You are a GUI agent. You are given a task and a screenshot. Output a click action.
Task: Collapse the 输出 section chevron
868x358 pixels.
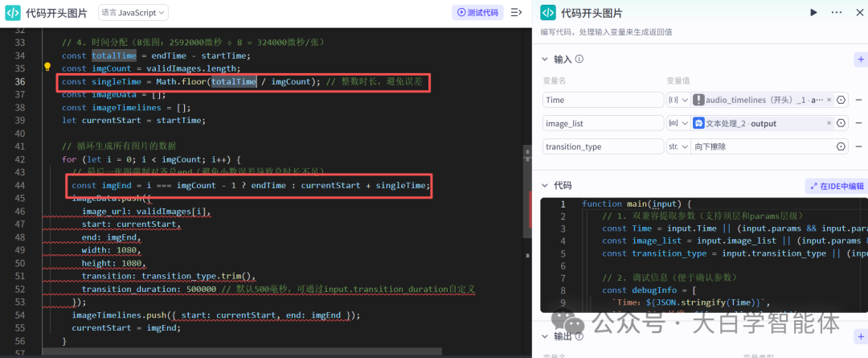[x=543, y=336]
